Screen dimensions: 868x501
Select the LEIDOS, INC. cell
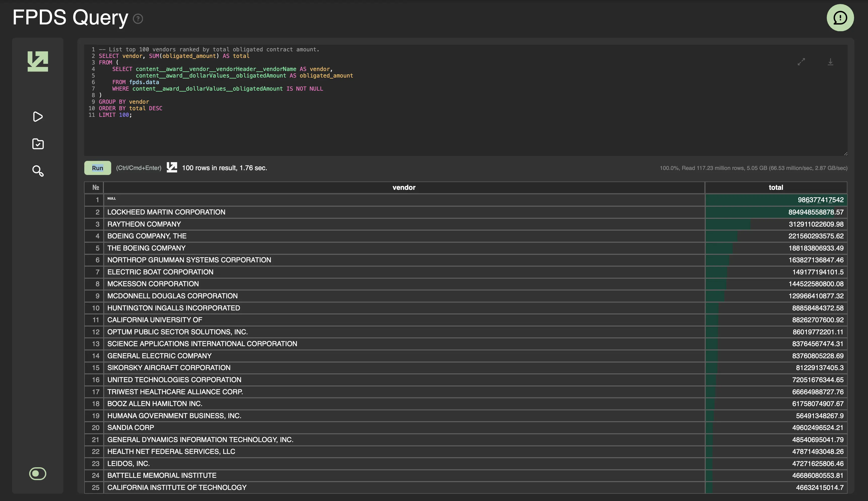click(404, 463)
